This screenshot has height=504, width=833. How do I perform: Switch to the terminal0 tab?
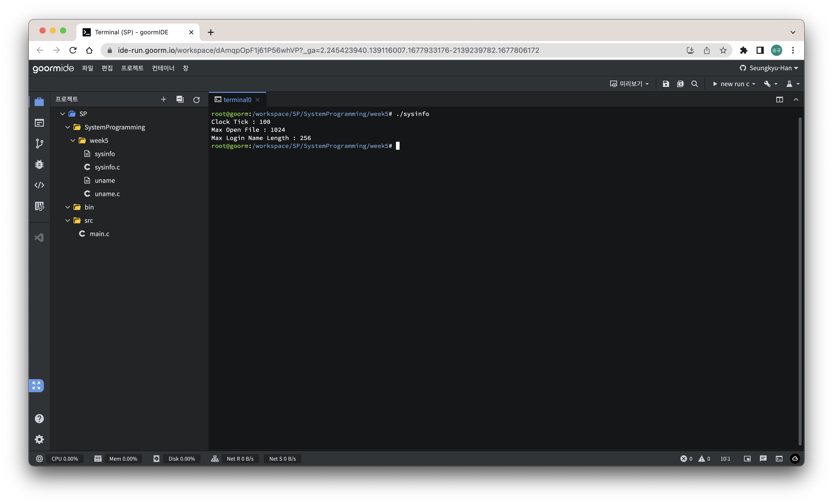[x=237, y=100]
